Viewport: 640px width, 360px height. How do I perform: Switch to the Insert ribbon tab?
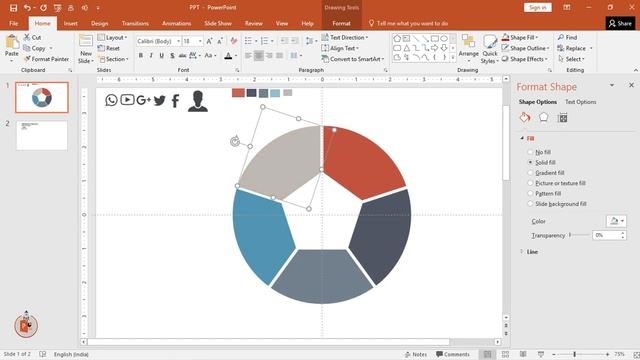coord(71,24)
